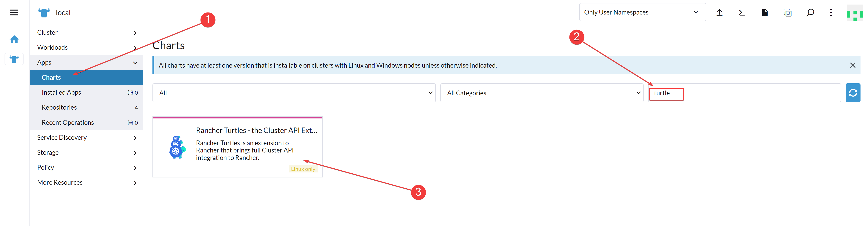Open the Only User Namespaces dropdown
The height and width of the screenshot is (226, 868).
click(x=642, y=12)
